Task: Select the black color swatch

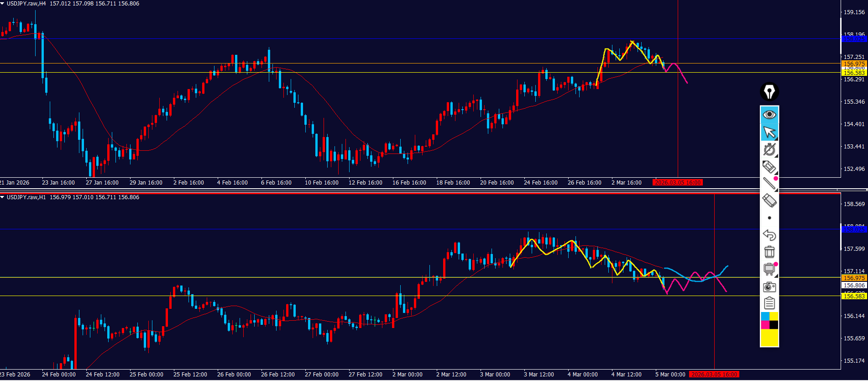Action: [x=774, y=325]
